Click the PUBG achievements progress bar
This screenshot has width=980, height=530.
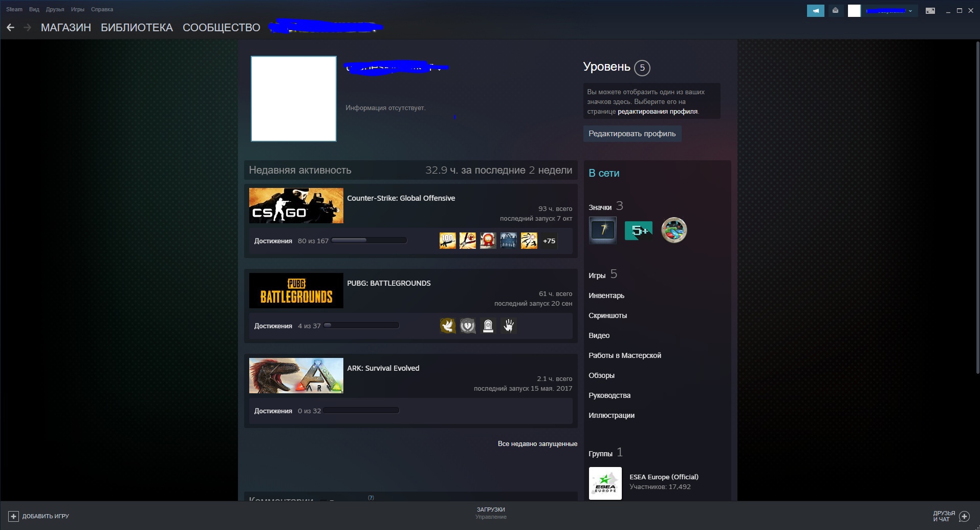click(x=361, y=325)
